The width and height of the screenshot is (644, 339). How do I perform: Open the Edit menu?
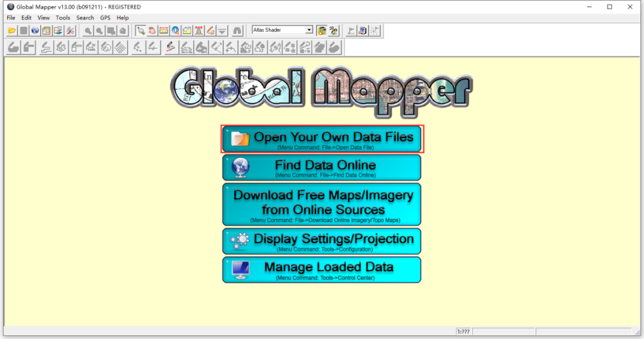pos(26,18)
